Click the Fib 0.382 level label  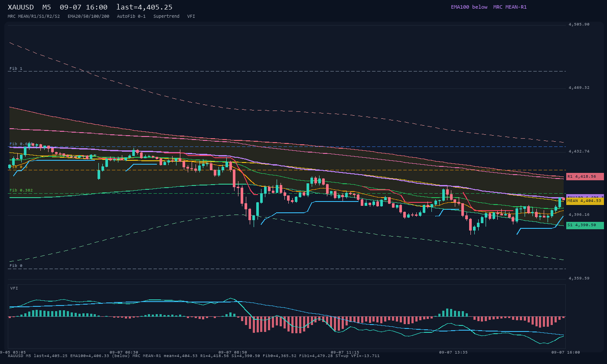(x=21, y=190)
